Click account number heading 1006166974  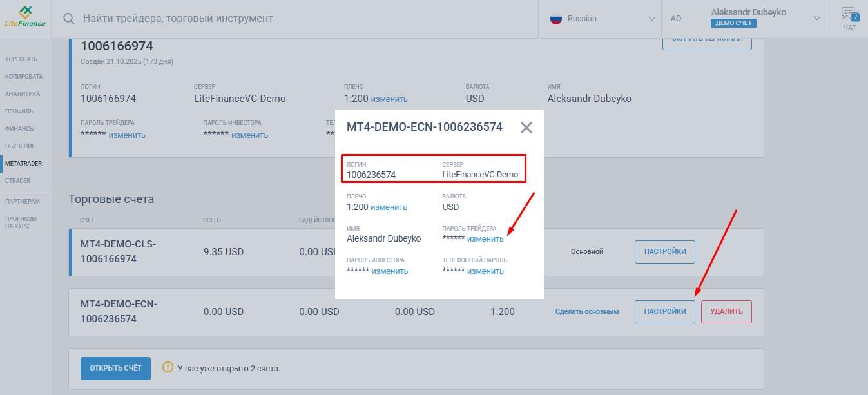click(117, 46)
